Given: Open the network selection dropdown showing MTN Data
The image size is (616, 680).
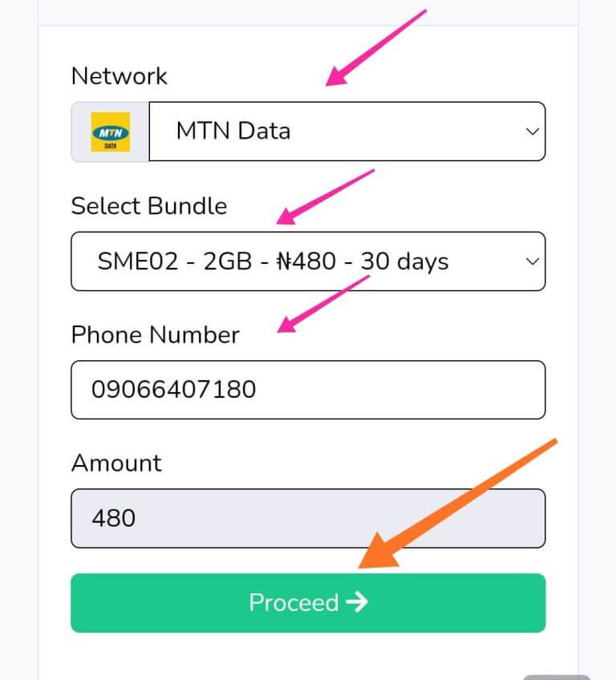Looking at the screenshot, I should pyautogui.click(x=345, y=131).
